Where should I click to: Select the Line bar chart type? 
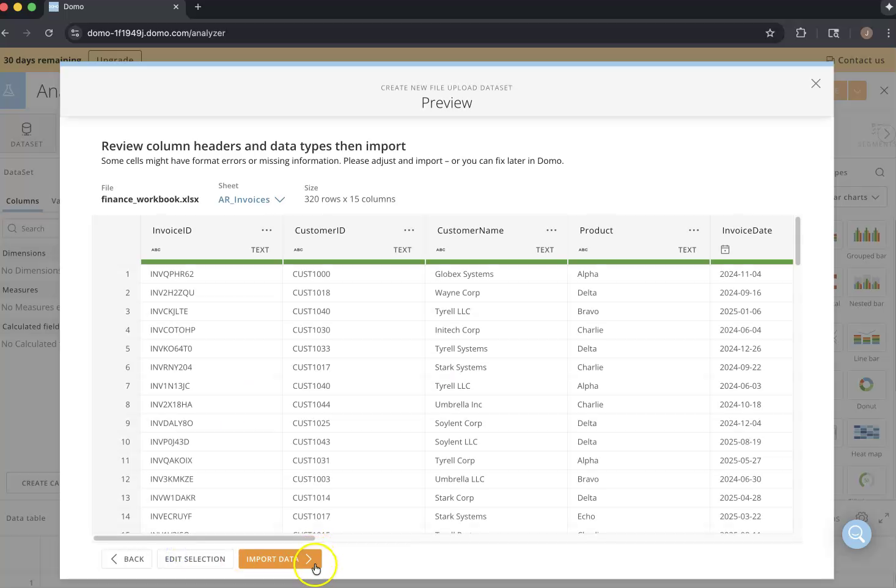866,344
